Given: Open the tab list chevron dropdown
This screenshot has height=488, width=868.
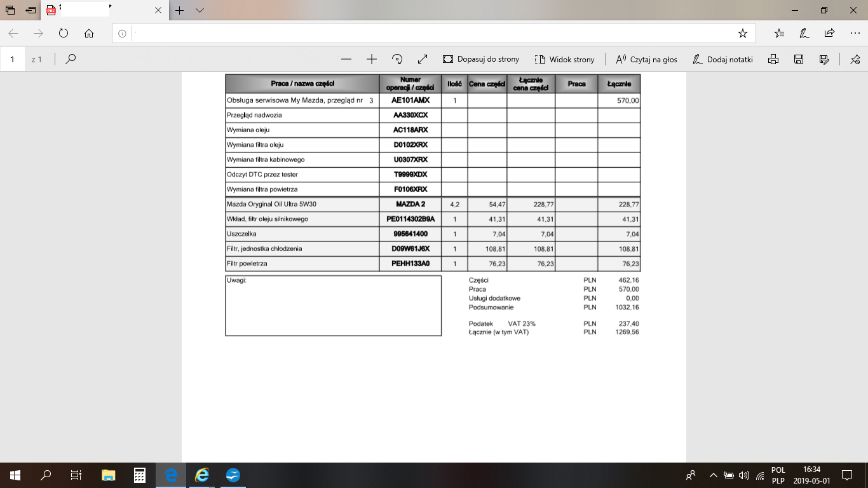Looking at the screenshot, I should [200, 10].
